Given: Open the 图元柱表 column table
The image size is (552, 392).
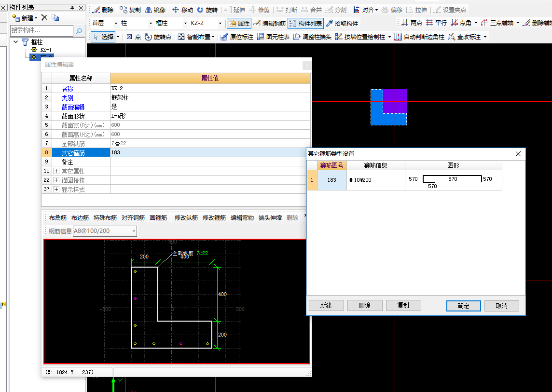Looking at the screenshot, I should click(x=274, y=37).
